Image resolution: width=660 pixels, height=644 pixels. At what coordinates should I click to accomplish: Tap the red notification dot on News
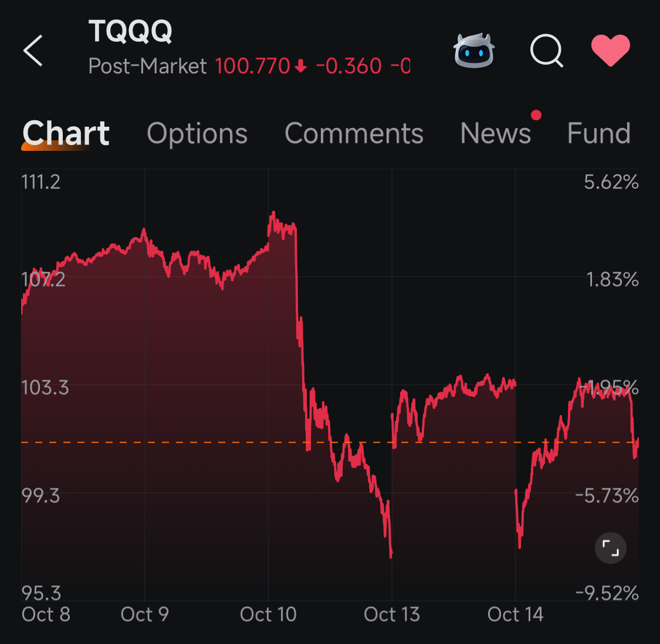pos(537,116)
